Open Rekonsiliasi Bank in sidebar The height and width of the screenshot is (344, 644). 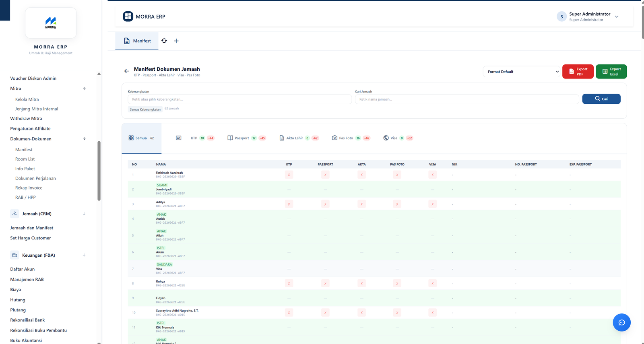coord(27,320)
